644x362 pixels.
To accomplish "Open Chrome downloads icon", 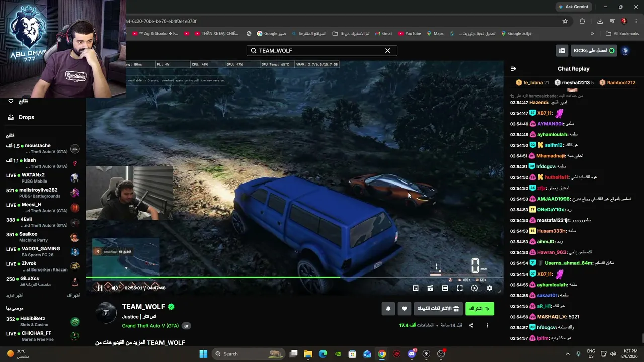I will coord(600,21).
